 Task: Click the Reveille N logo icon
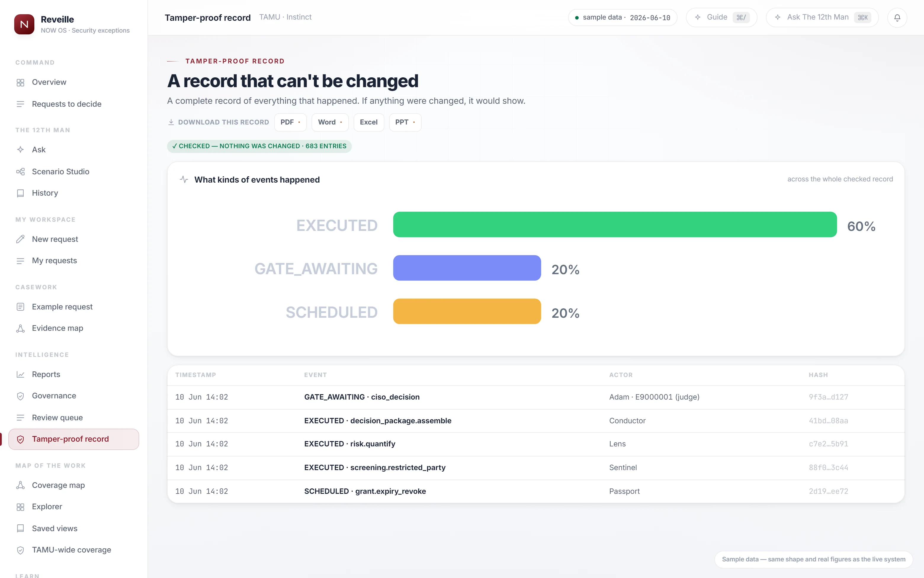[24, 24]
